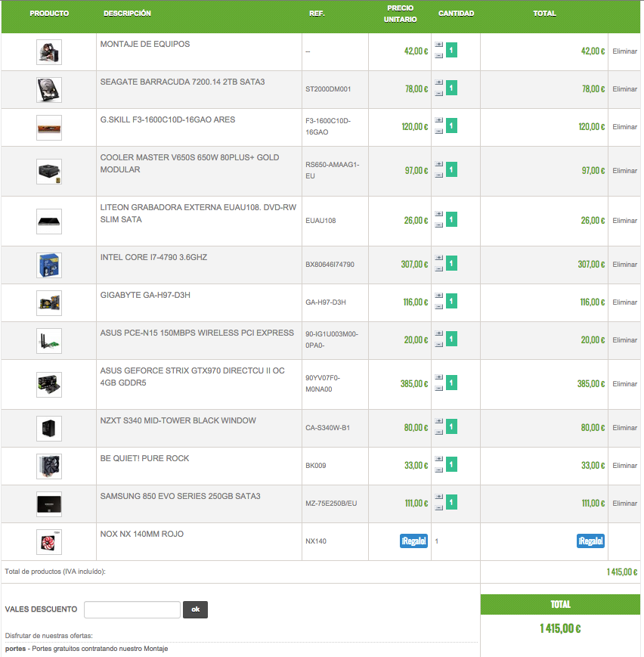
Task: Open G.Skill Ares RAM thumbnail
Action: pyautogui.click(x=49, y=128)
